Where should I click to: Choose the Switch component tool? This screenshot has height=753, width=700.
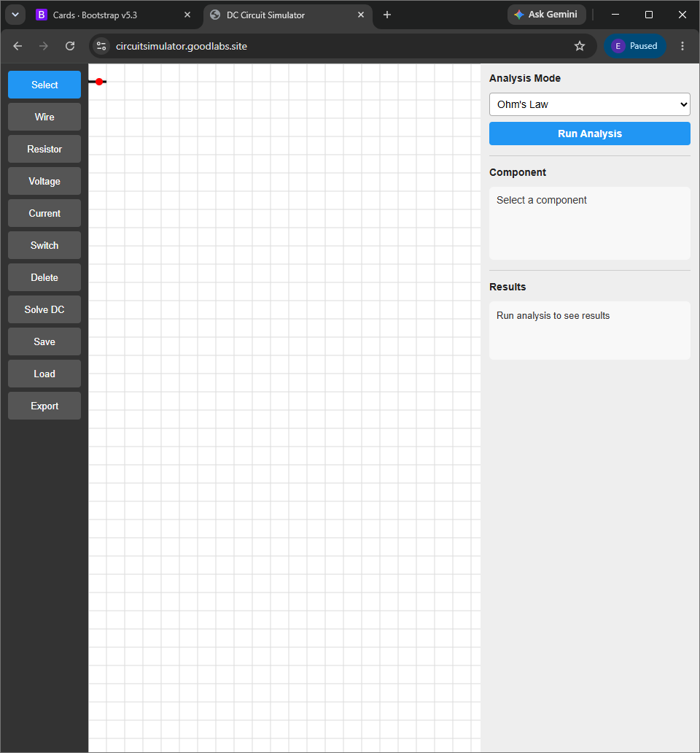pos(44,245)
